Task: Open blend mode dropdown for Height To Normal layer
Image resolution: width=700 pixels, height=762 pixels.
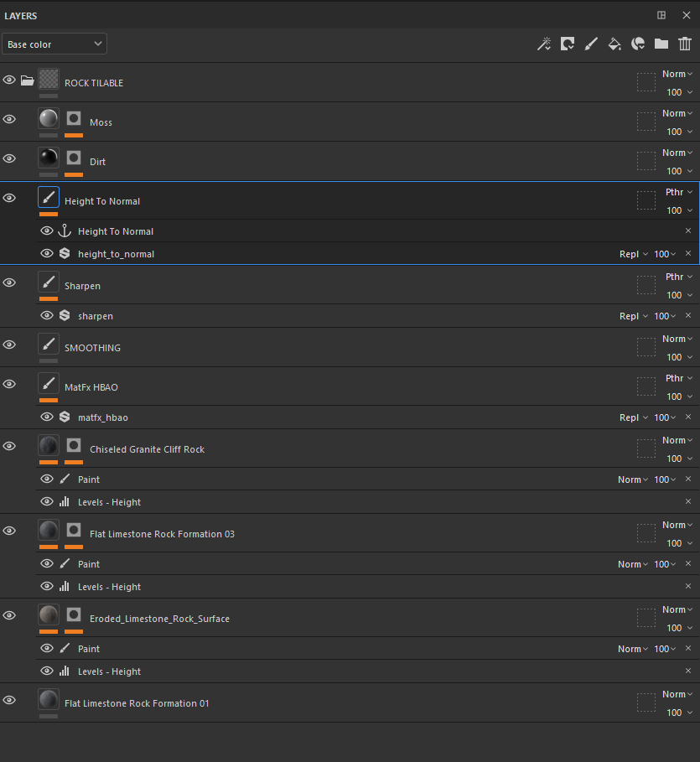Action: pos(679,192)
